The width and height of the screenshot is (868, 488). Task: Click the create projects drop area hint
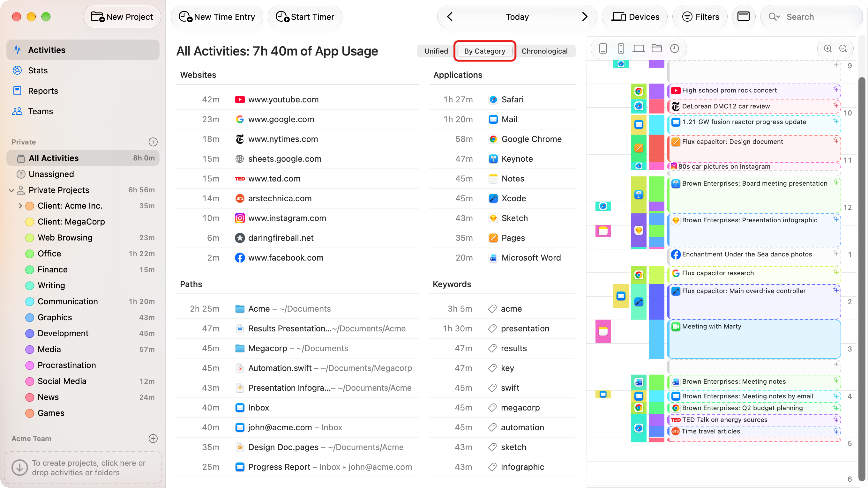point(83,468)
